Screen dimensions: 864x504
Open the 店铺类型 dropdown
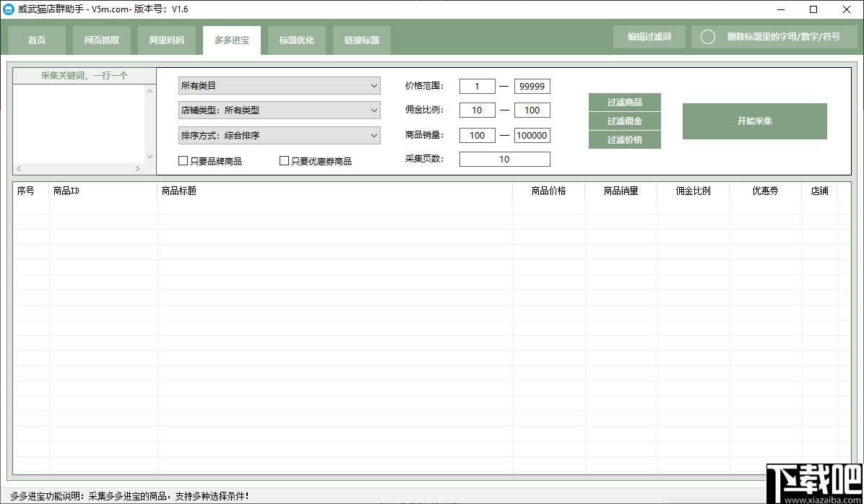pos(280,110)
